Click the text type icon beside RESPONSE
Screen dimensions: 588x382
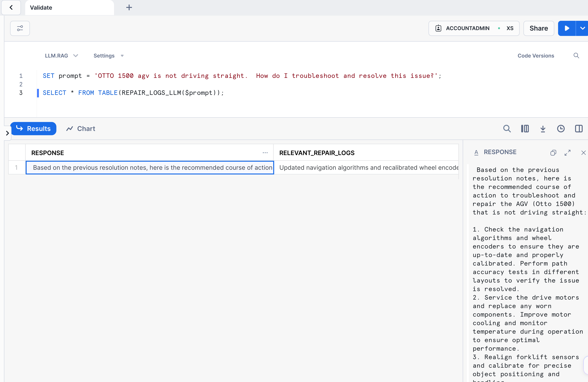click(x=476, y=153)
